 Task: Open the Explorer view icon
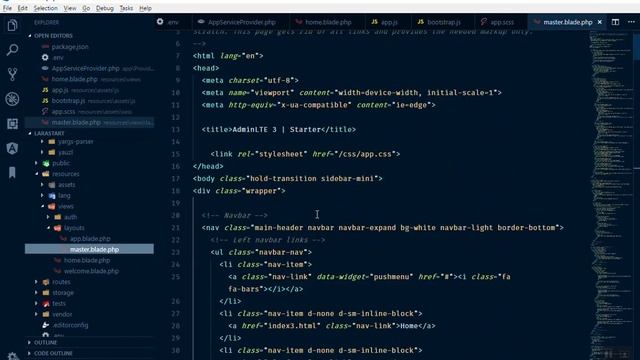(12, 25)
